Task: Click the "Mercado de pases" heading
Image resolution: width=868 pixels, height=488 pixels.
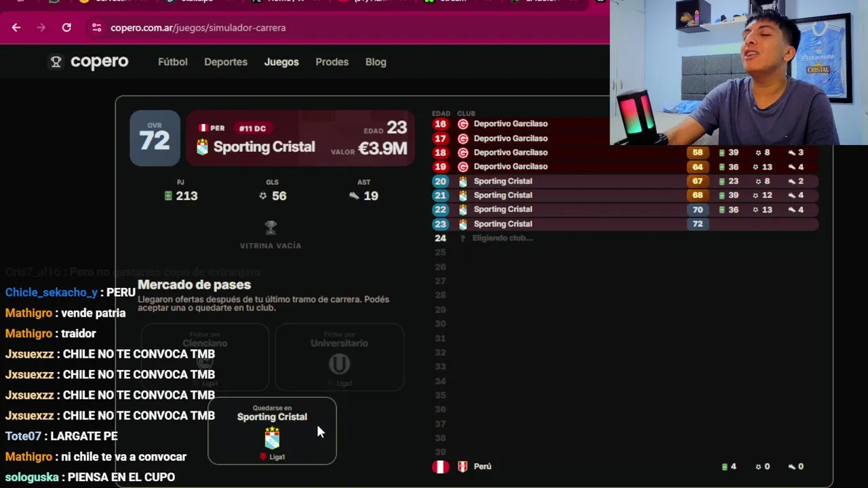Action: click(194, 285)
